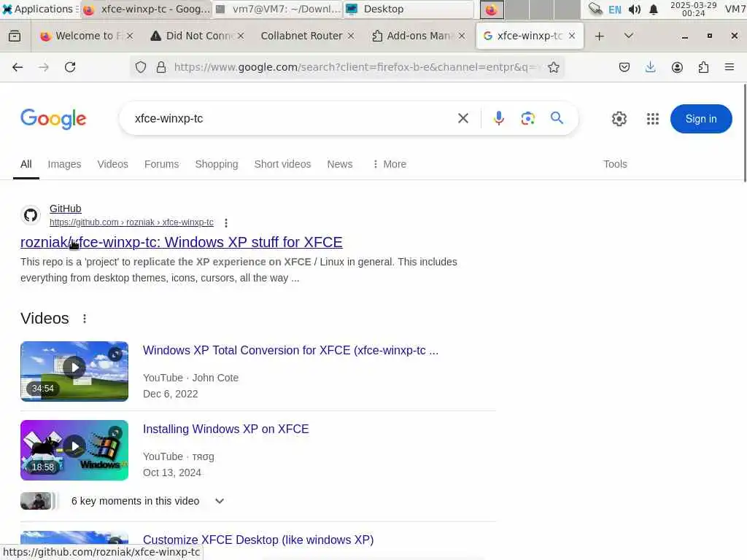Switch to Short videos tab
The height and width of the screenshot is (560, 747).
point(282,164)
